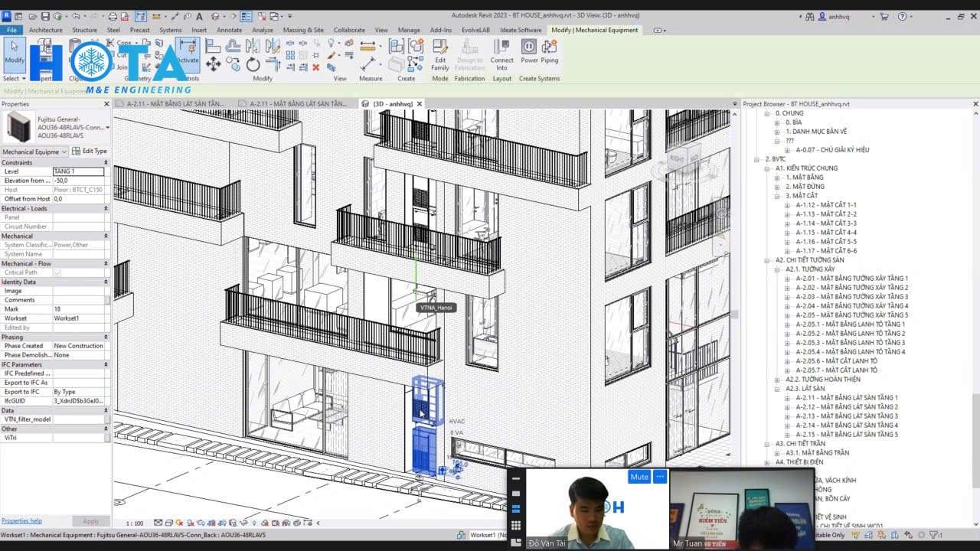Viewport: 980px width, 551px height.
Task: Click the Thin Lines icon
Action: coord(246,16)
